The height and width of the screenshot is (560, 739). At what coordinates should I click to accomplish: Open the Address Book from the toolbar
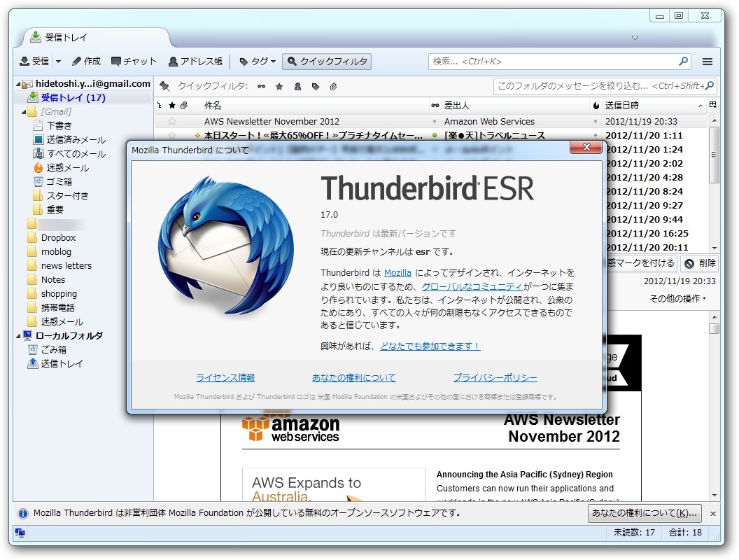pyautogui.click(x=196, y=61)
